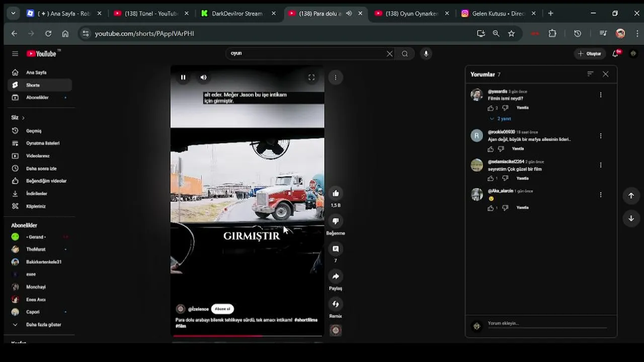644x362 pixels.
Task: Click the #shortfilms hashtag
Action: (306, 320)
